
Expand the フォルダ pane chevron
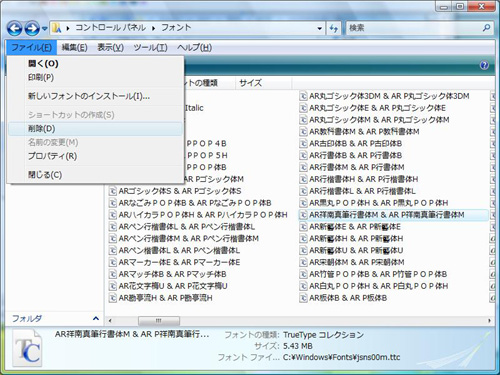click(x=96, y=319)
